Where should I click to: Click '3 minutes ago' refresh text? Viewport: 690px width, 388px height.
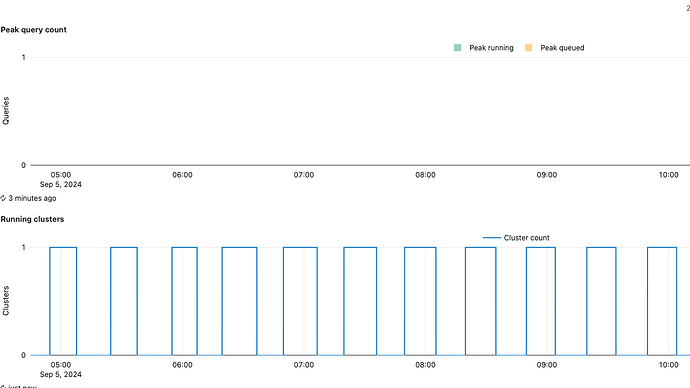pos(32,198)
